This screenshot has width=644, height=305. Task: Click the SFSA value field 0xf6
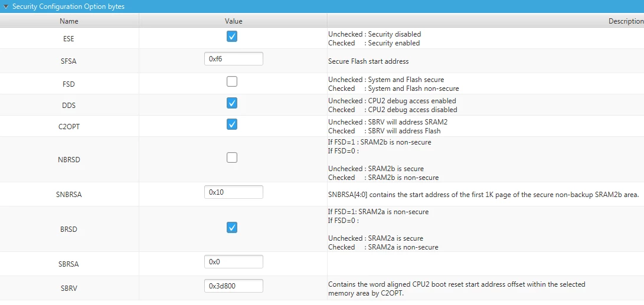point(234,59)
